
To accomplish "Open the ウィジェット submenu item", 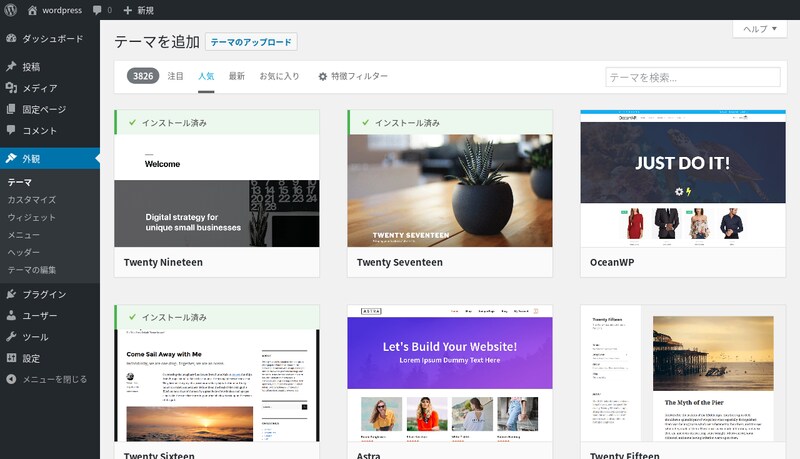I will pos(32,217).
